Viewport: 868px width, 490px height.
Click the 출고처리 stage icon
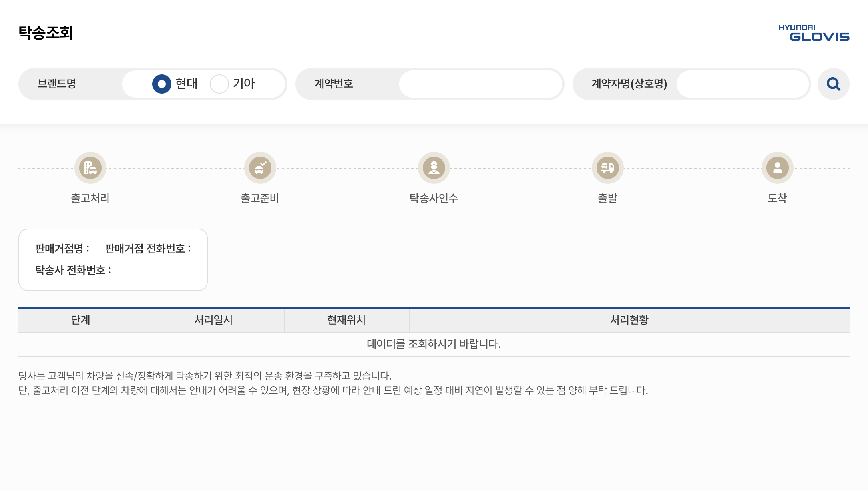[x=90, y=168]
